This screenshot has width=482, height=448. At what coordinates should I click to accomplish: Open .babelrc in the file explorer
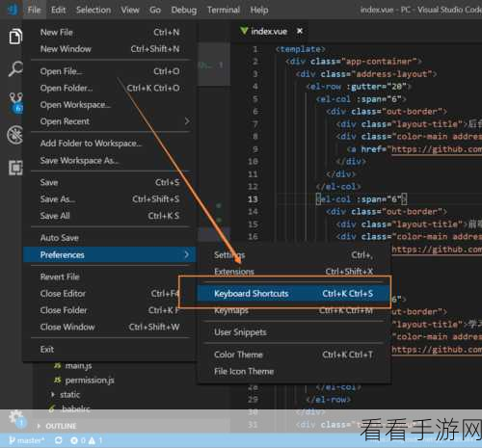(76, 409)
